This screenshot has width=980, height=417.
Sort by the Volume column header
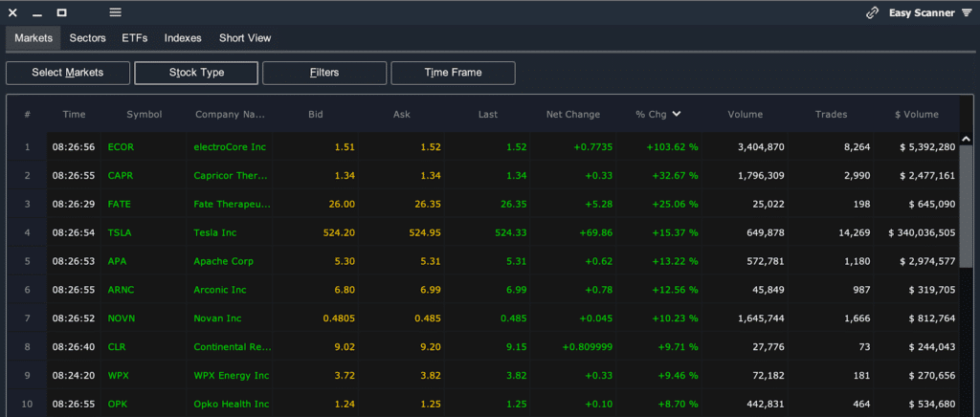point(745,114)
